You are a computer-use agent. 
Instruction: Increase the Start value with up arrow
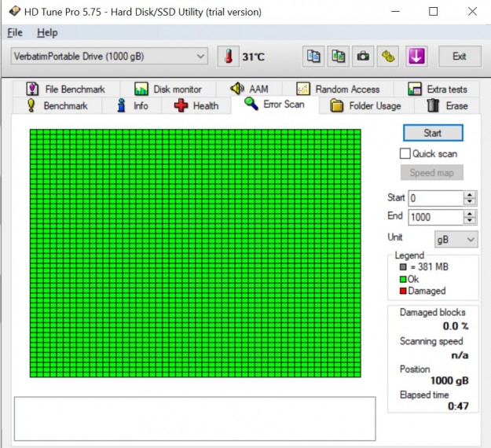coord(470,195)
